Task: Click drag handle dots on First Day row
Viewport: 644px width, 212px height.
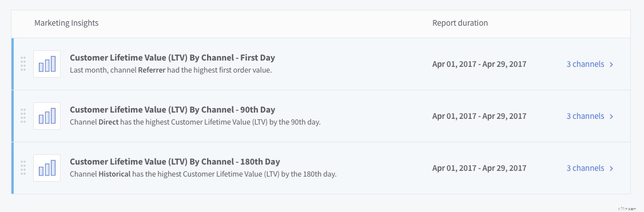Action: coord(23,64)
